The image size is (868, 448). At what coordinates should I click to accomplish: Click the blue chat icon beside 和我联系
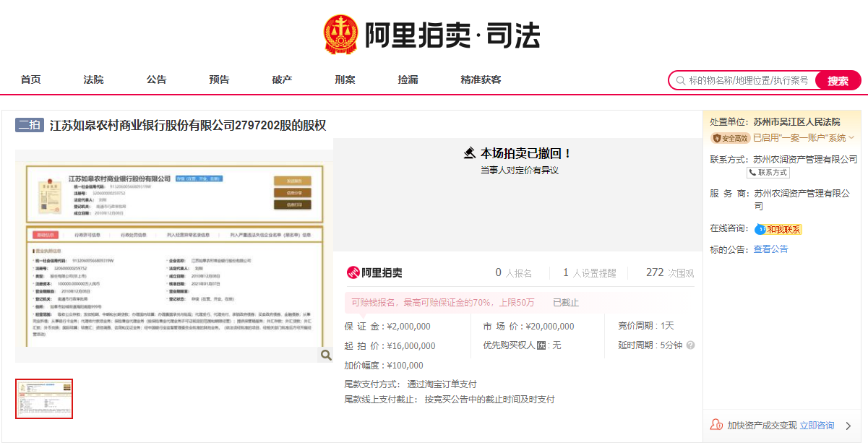pyautogui.click(x=760, y=229)
